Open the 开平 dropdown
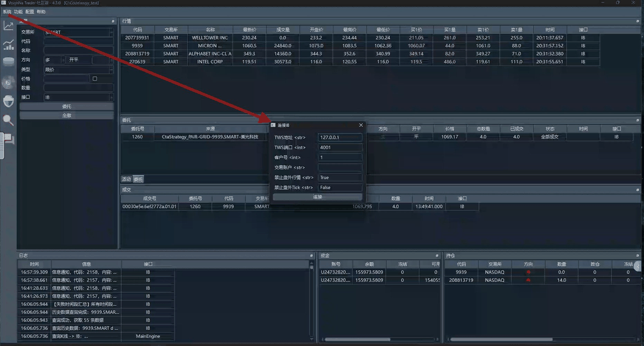The image size is (644, 346). click(x=103, y=60)
